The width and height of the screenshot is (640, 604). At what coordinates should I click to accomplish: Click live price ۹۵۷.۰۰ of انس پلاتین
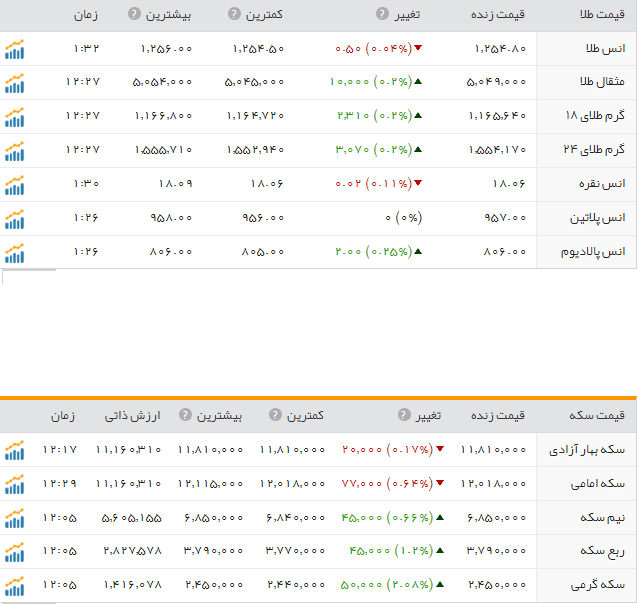505,218
